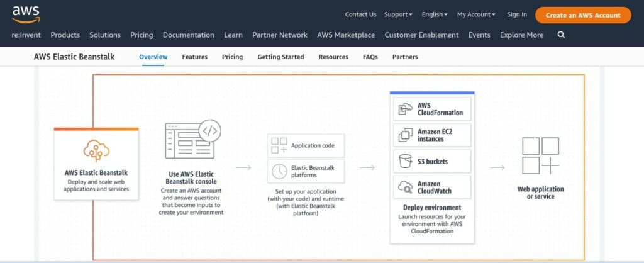Viewport: 644px width, 263px height.
Task: Switch to the Features tab
Action: click(195, 57)
